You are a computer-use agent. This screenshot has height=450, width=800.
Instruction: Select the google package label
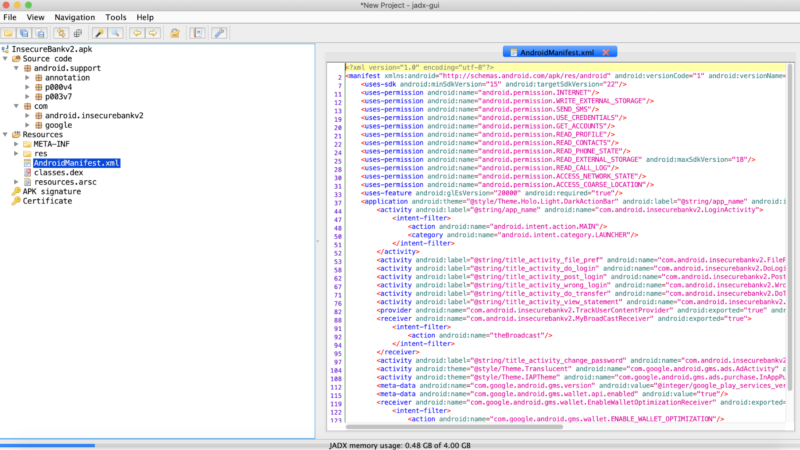coord(58,125)
